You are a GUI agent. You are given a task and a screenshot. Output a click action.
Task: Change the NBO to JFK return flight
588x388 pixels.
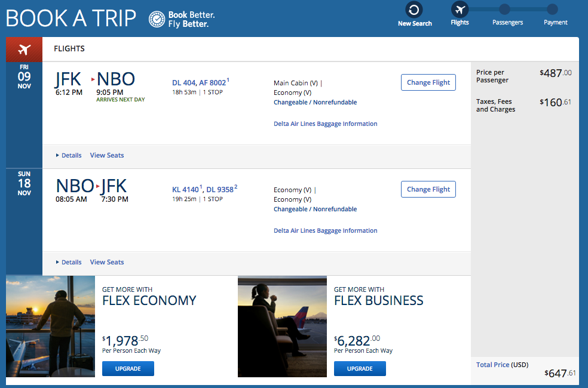point(428,189)
